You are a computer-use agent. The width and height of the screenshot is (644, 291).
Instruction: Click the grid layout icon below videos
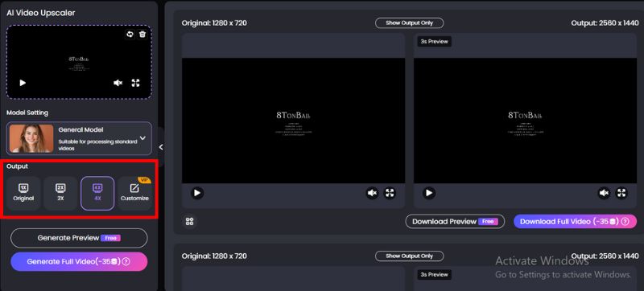(189, 221)
